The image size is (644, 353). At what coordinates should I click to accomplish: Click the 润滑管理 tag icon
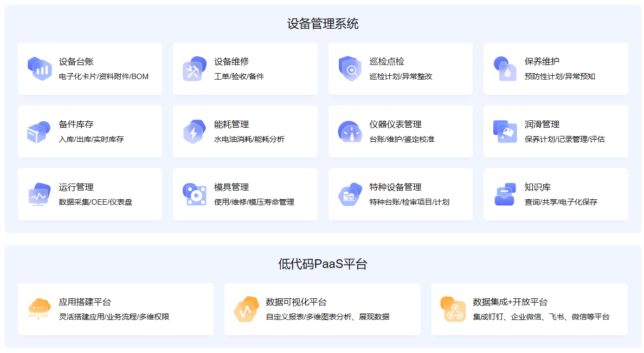[505, 132]
